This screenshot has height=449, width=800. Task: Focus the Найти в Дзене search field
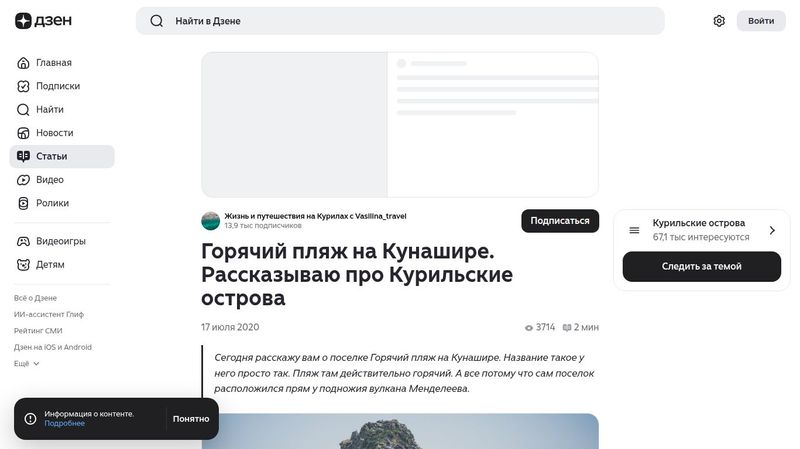(x=400, y=21)
